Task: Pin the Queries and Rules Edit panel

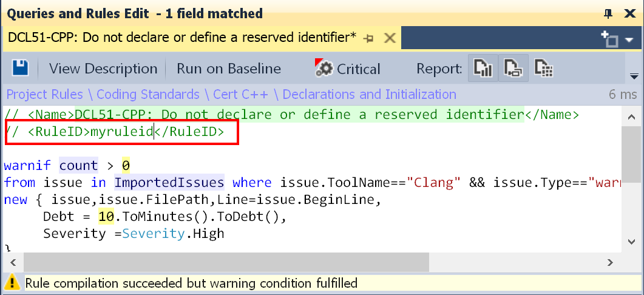Action: click(x=609, y=13)
